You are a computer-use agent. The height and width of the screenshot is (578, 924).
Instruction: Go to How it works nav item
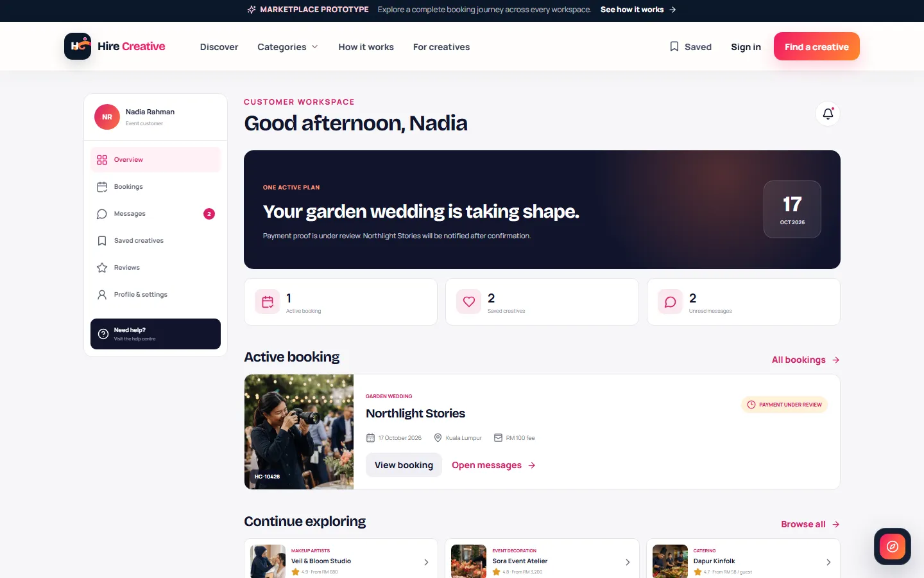point(366,47)
